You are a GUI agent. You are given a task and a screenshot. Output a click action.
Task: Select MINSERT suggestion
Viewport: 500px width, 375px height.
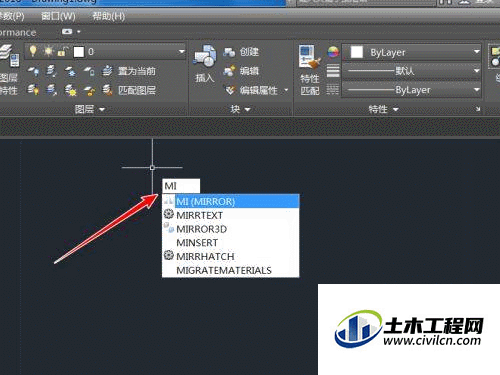pos(231,243)
